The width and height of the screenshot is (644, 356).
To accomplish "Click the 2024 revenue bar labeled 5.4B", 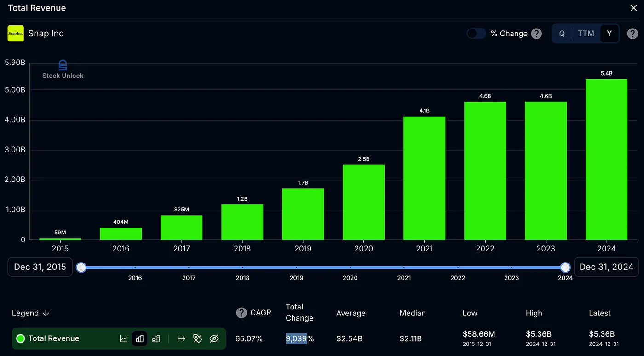I will point(606,159).
